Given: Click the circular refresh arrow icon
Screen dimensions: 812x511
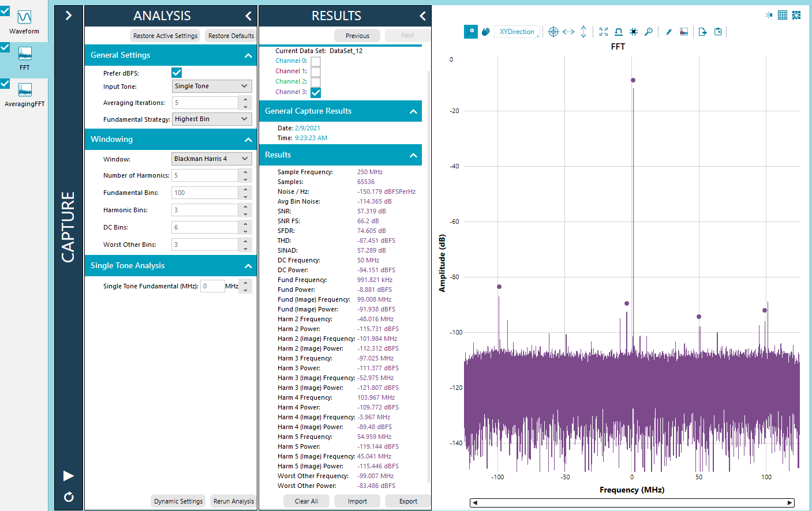Looking at the screenshot, I should [69, 497].
